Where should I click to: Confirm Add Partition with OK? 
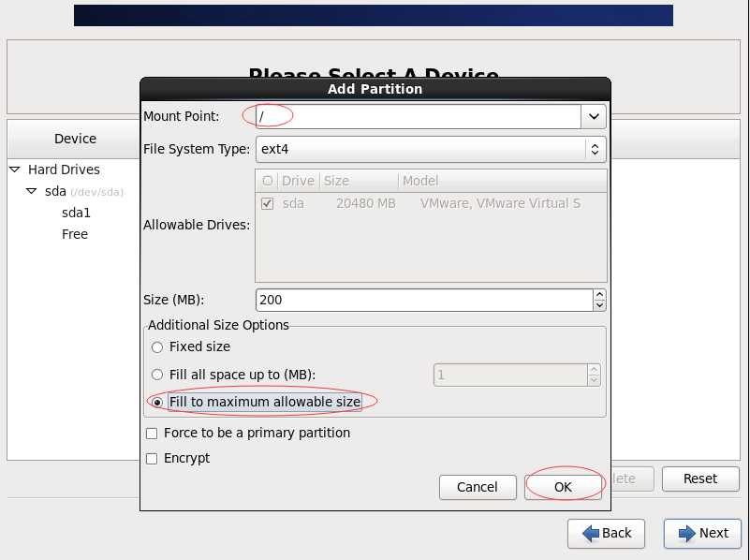[x=563, y=487]
